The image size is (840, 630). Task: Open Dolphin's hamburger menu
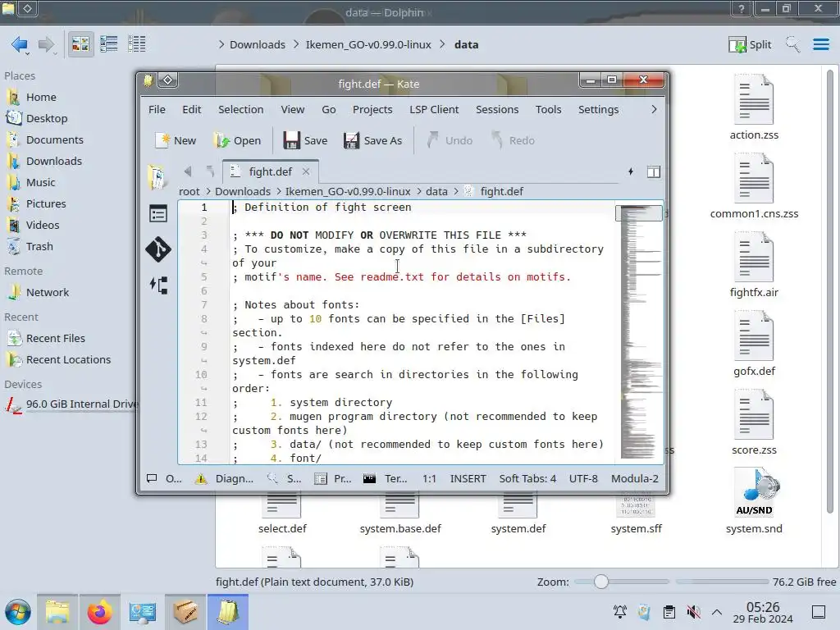820,44
